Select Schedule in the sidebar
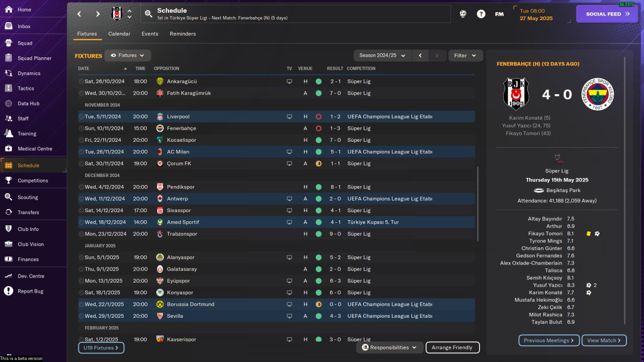 (33, 165)
